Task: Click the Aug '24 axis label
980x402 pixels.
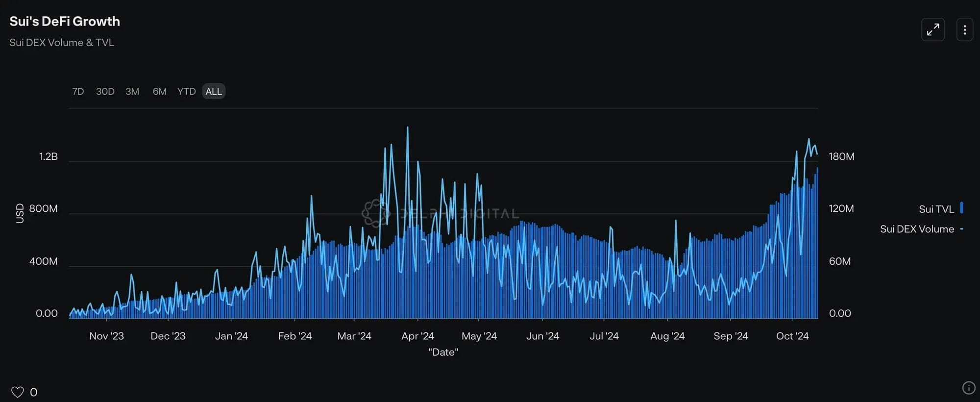Action: tap(667, 336)
